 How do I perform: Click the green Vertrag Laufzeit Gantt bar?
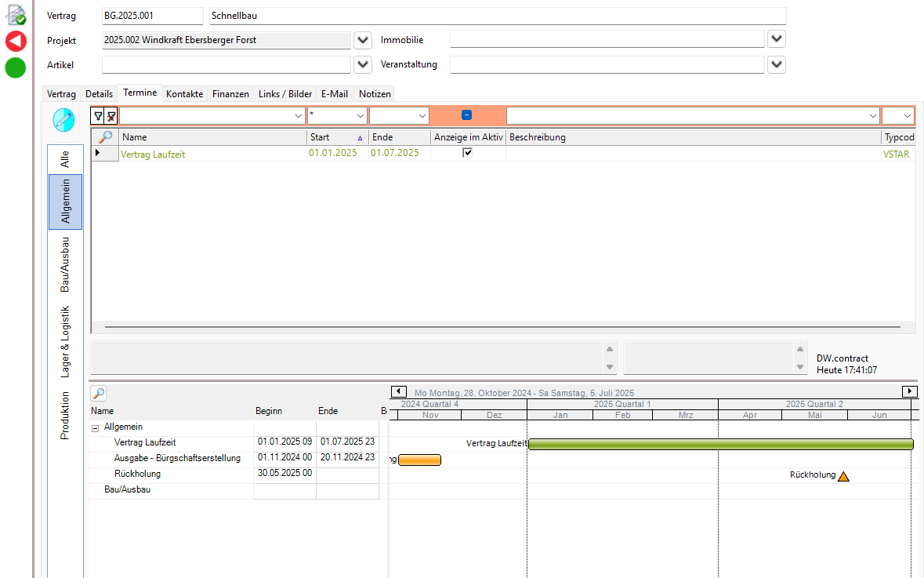(x=721, y=444)
